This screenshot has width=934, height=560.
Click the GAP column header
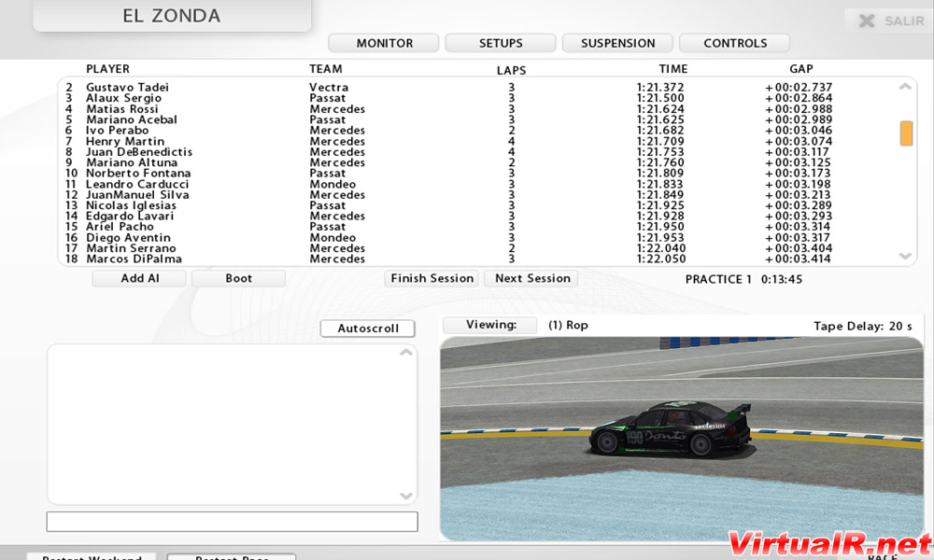coord(801,69)
